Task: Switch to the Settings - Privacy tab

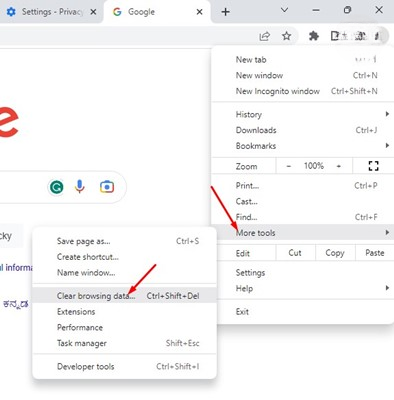Action: tap(51, 12)
